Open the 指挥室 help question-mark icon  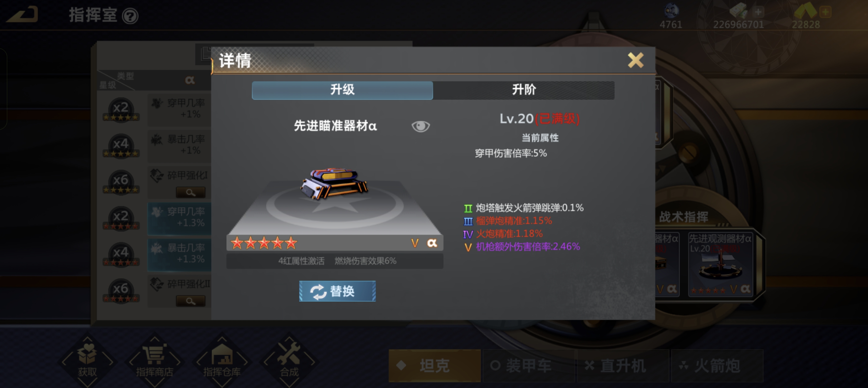pos(130,16)
